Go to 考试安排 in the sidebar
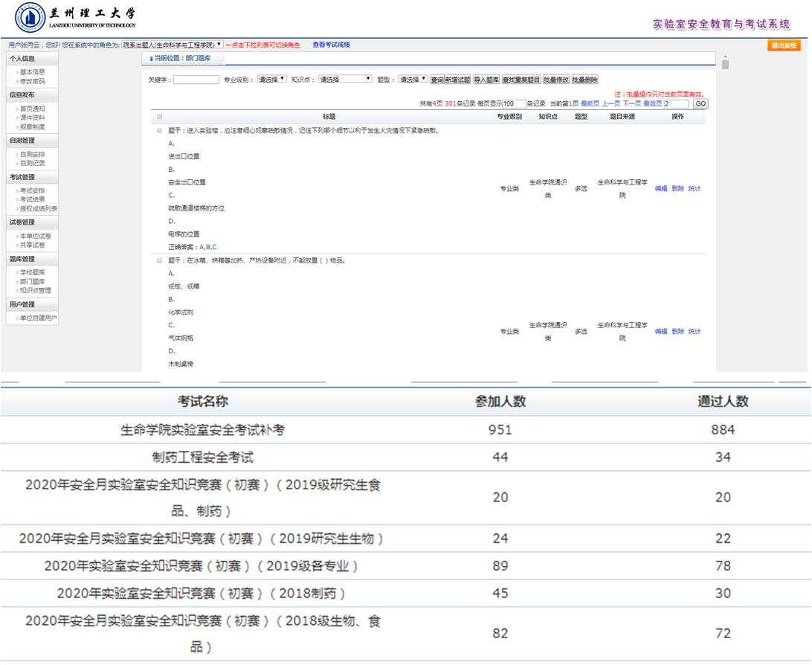Image resolution: width=812 pixels, height=665 pixels. (x=32, y=190)
